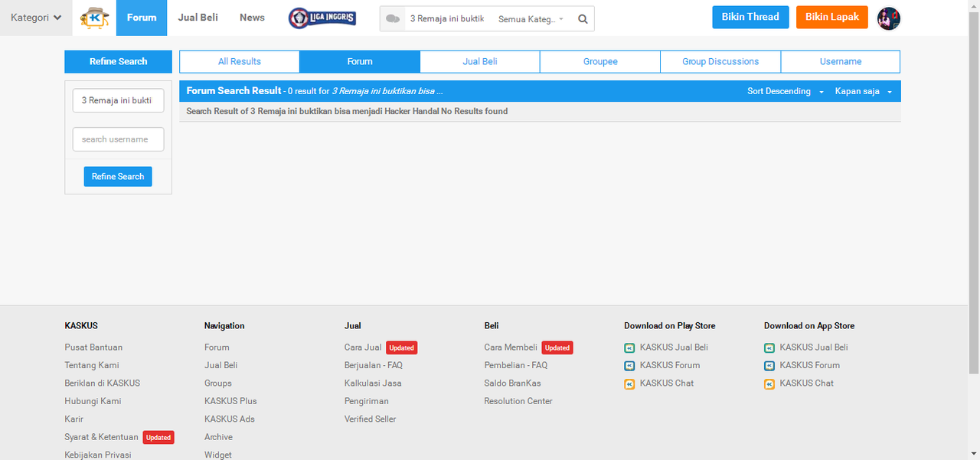This screenshot has width=980, height=460.
Task: Select the Forum results tab
Action: tap(360, 61)
